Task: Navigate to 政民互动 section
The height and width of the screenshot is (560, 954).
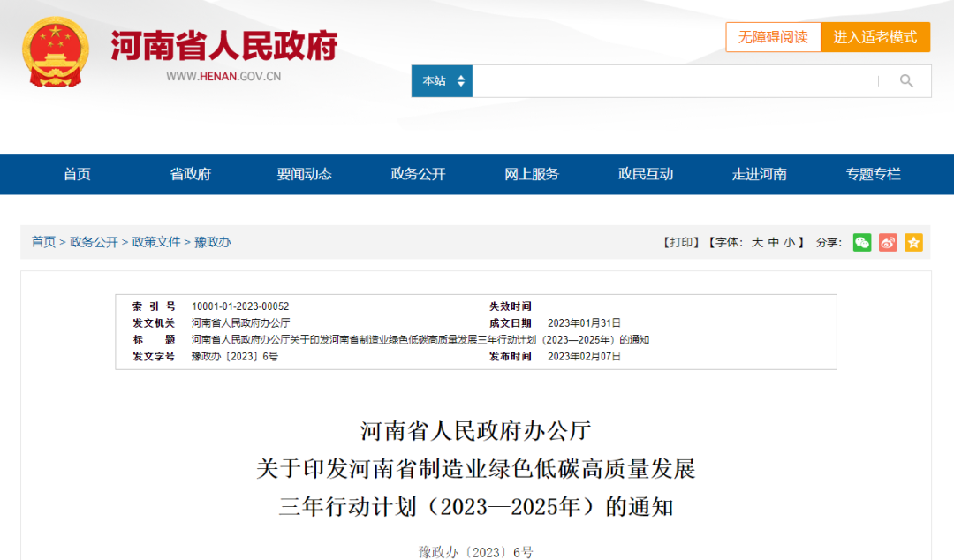Action: coord(646,174)
